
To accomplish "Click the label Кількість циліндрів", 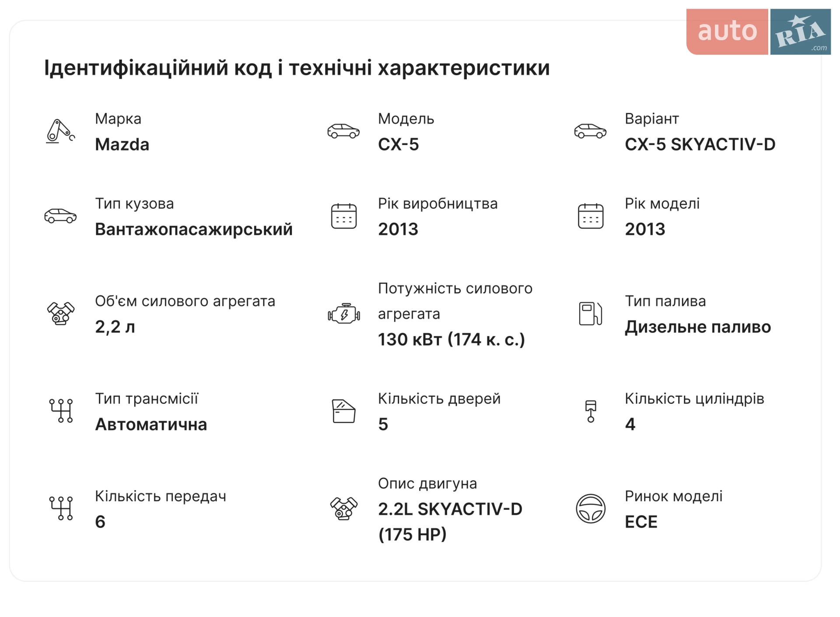I will 694,399.
